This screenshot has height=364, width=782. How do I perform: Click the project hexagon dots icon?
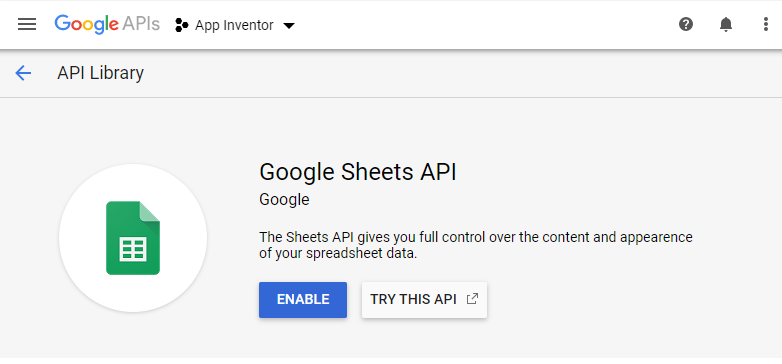click(182, 25)
